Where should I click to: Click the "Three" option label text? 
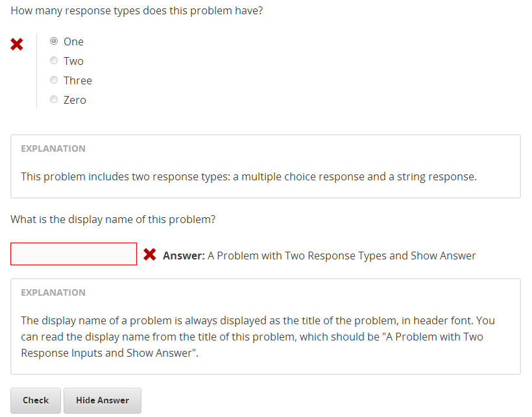click(x=78, y=80)
